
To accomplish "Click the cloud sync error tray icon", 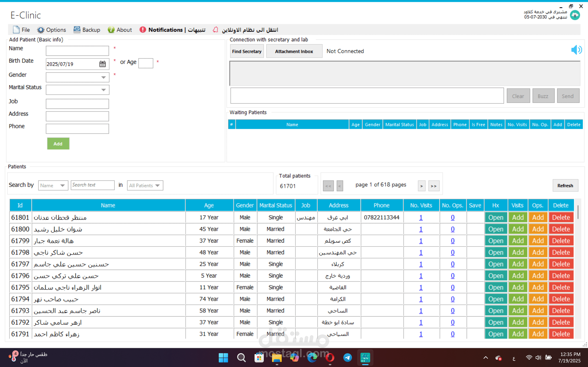I will (x=498, y=358).
